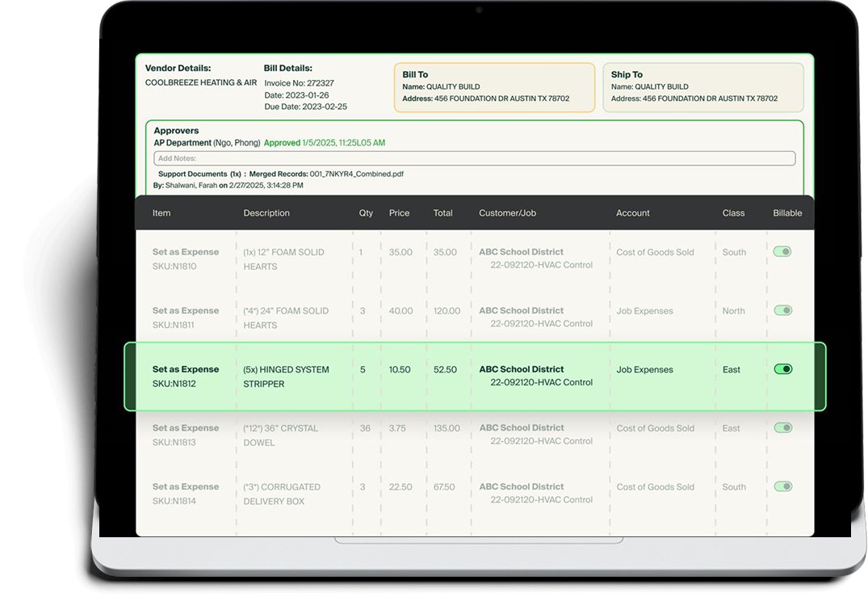This screenshot has width=868, height=597.
Task: Select Class 'South' in CORRUGATED DELIVERY BOX row
Action: pos(734,487)
